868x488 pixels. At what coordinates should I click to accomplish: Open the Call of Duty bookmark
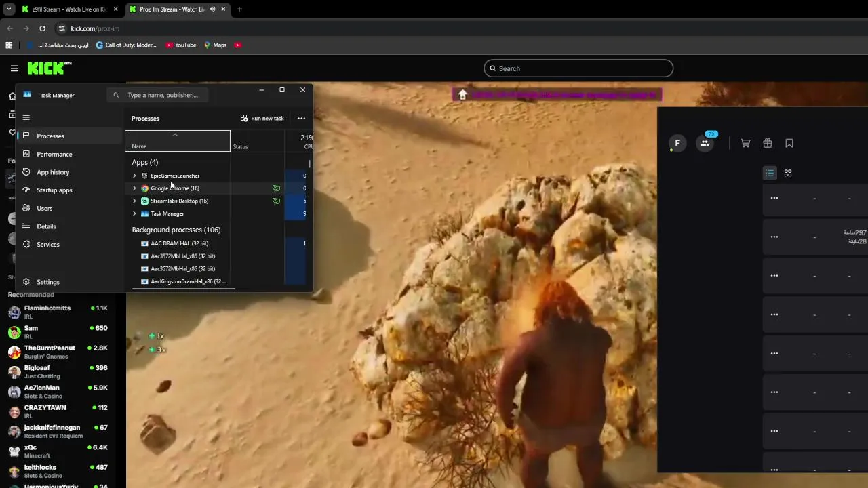coord(126,45)
